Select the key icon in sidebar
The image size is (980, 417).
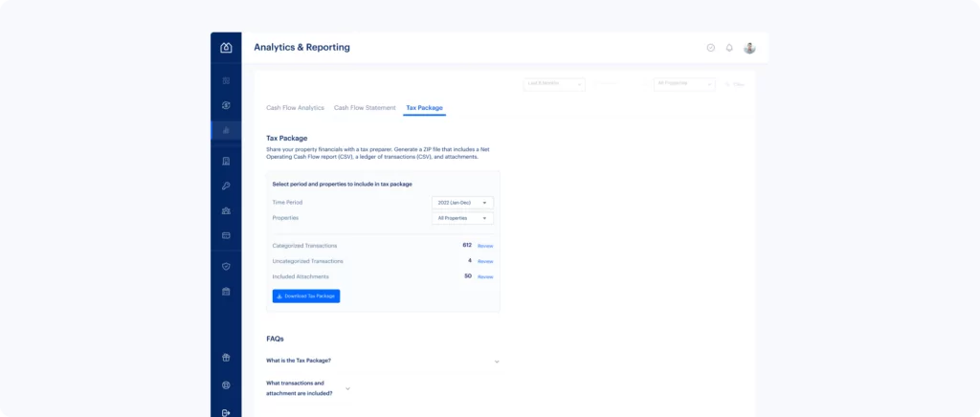click(226, 187)
